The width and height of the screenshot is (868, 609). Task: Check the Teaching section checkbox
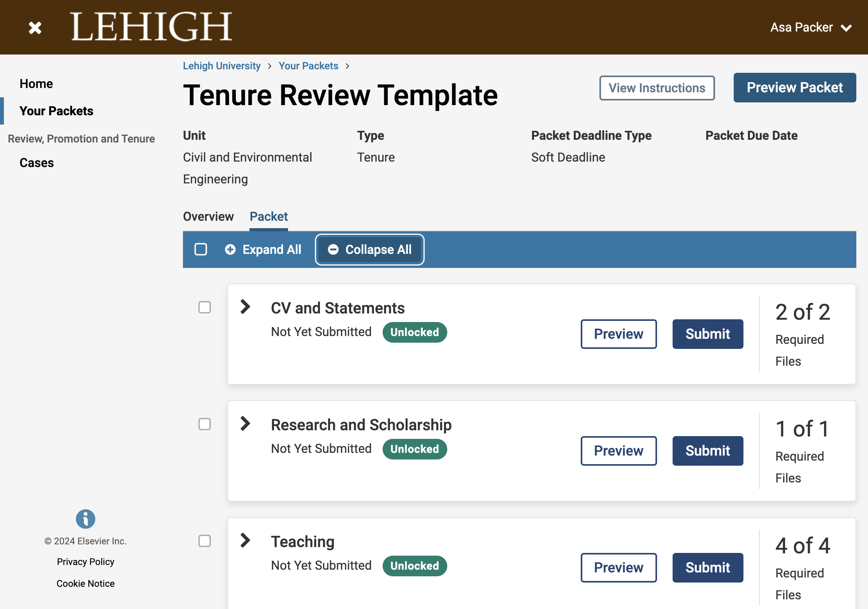205,541
